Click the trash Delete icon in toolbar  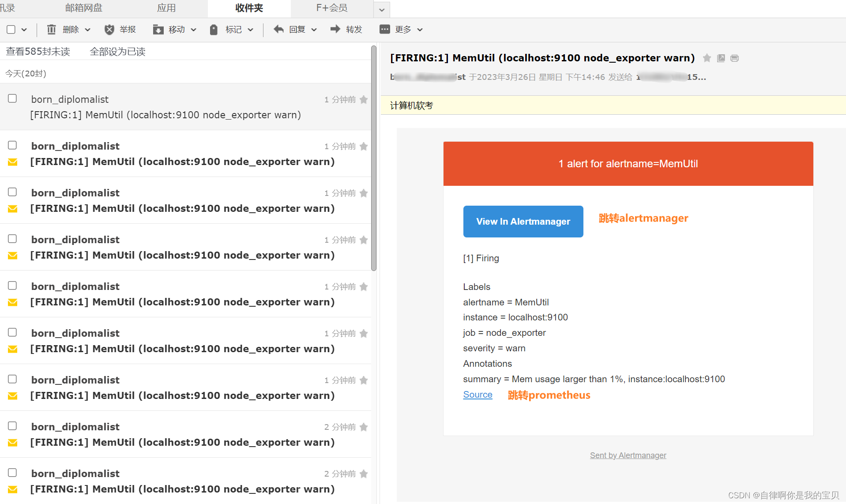tap(52, 30)
